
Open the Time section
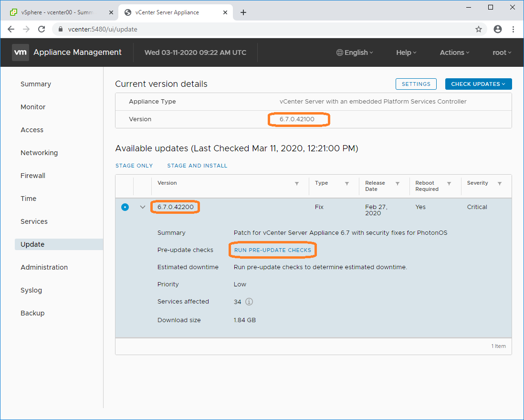(x=29, y=199)
